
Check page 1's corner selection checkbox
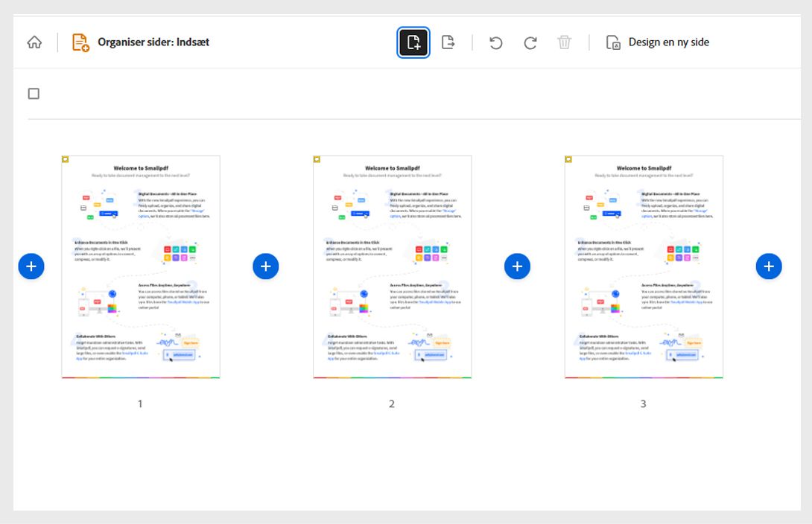click(x=65, y=159)
